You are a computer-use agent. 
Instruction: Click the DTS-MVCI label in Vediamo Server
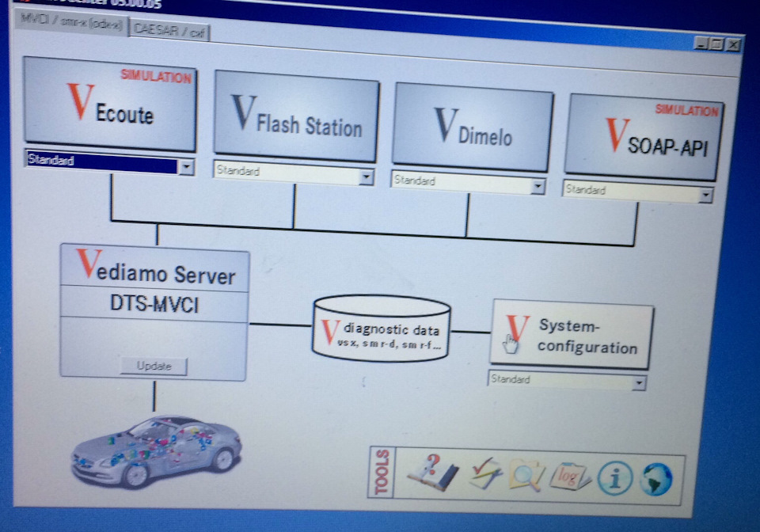pos(154,304)
